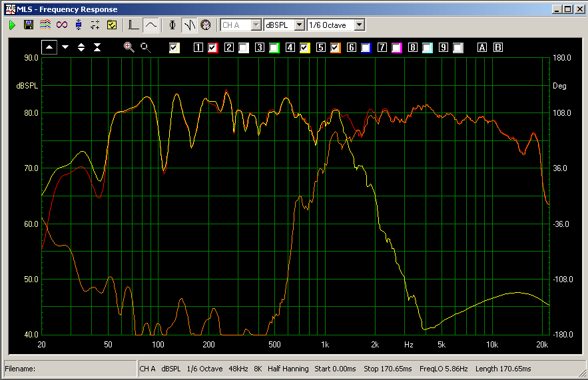Image resolution: width=588 pixels, height=380 pixels.
Task: Start the measurement with the green Go arrow
Action: pos(13,25)
